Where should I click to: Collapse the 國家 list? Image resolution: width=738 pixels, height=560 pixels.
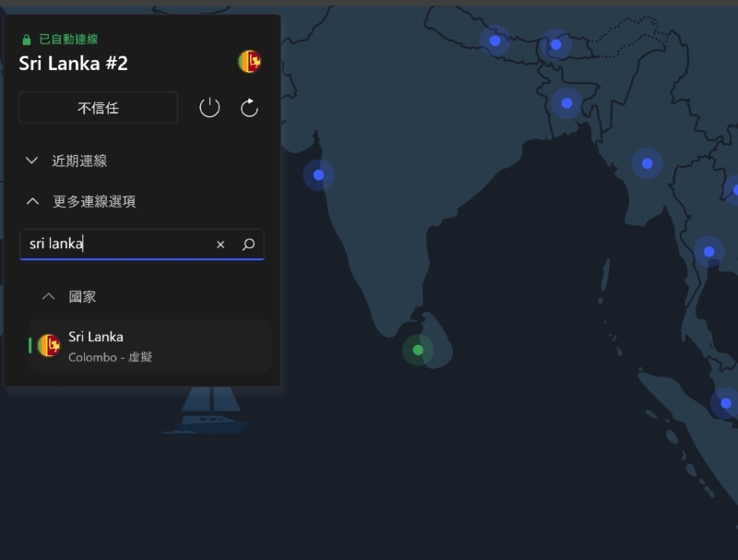point(68,297)
